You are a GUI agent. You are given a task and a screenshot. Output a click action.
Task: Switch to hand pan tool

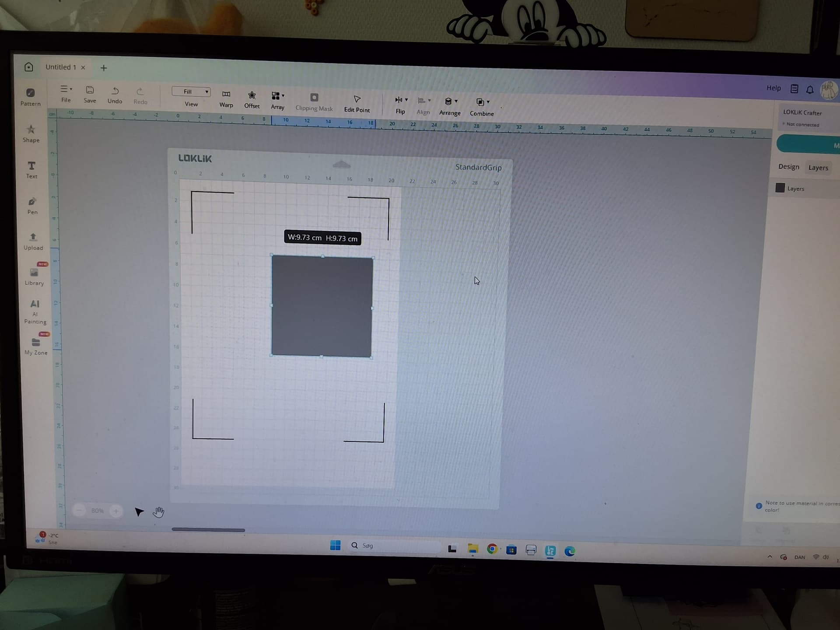[x=158, y=512]
